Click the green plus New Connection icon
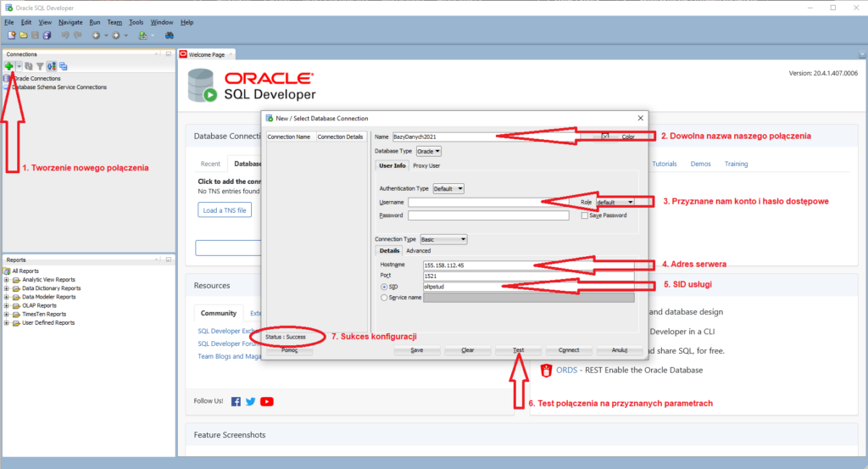The image size is (868, 469). [8, 65]
